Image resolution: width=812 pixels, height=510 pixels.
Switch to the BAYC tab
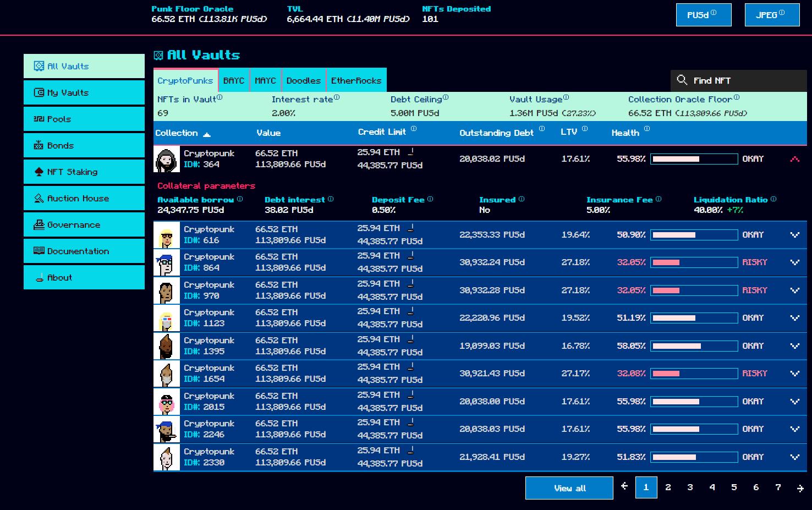point(234,80)
